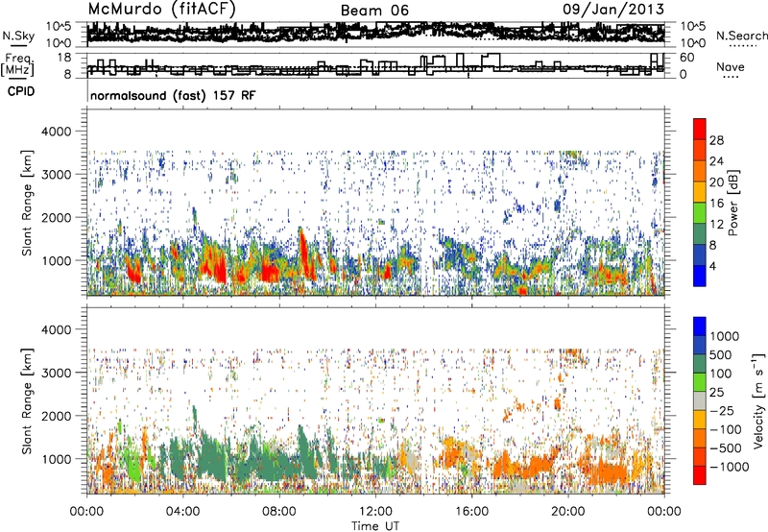Viewport: 768px width, 532px height.
Task: Click the '12:00' time axis label
Action: [x=375, y=512]
